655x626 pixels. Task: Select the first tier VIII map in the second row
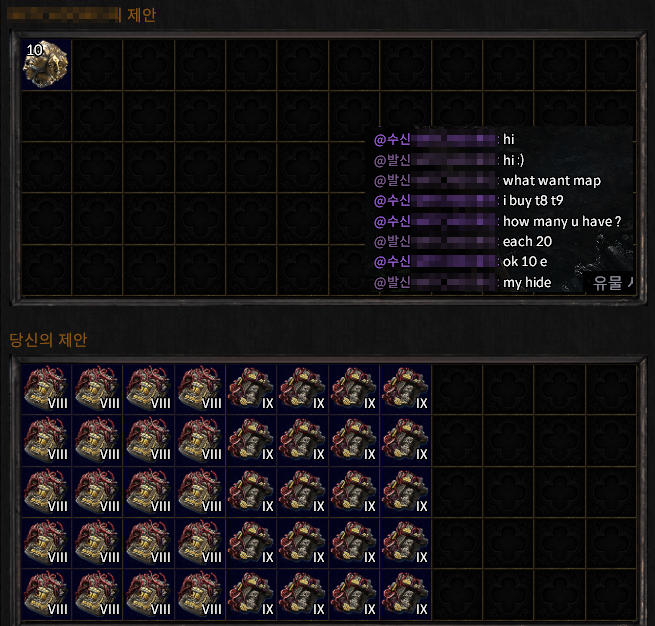[x=46, y=440]
